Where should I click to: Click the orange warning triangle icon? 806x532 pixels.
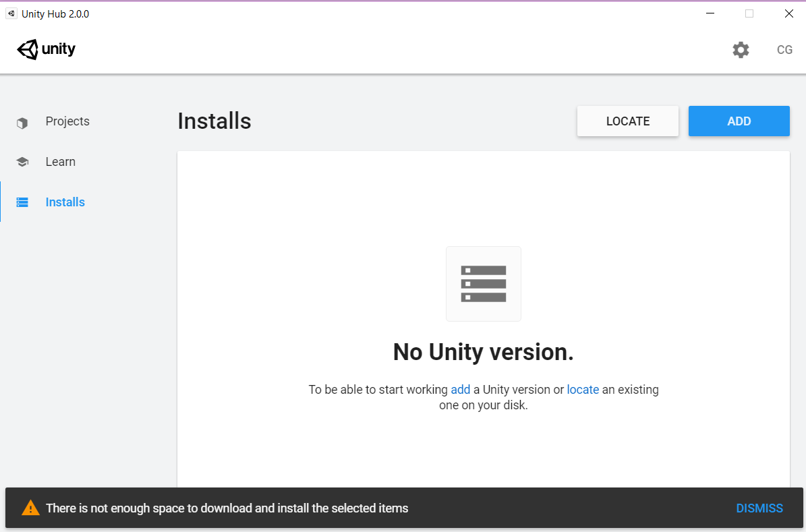coord(30,508)
